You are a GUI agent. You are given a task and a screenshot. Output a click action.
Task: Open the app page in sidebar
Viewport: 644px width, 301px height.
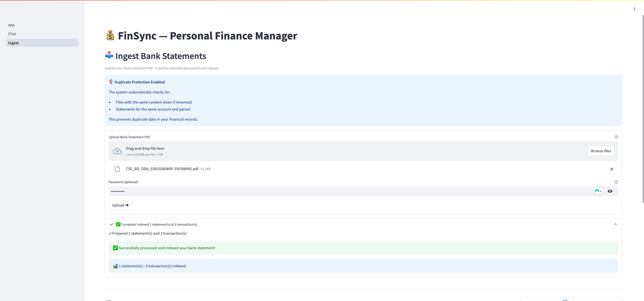pyautogui.click(x=11, y=25)
